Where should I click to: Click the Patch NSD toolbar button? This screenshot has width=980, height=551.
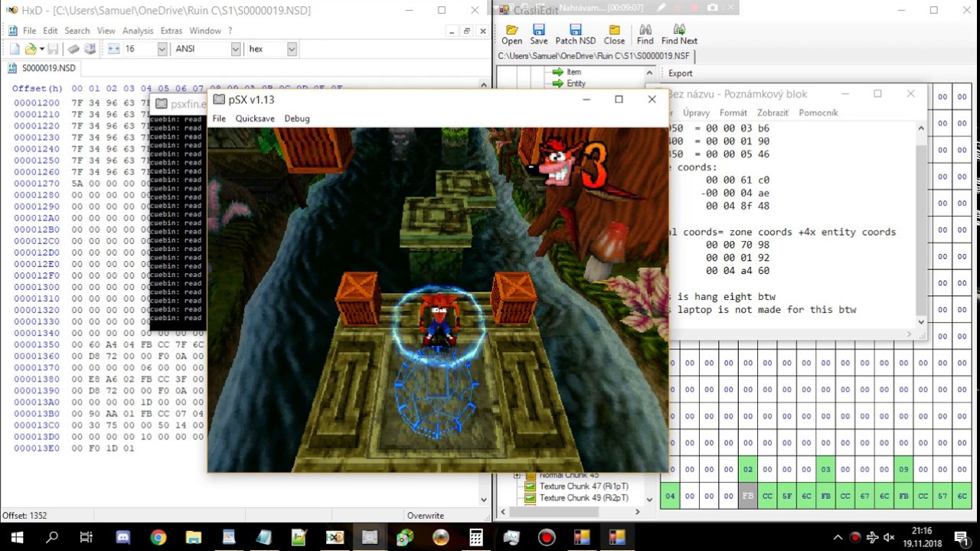(575, 34)
